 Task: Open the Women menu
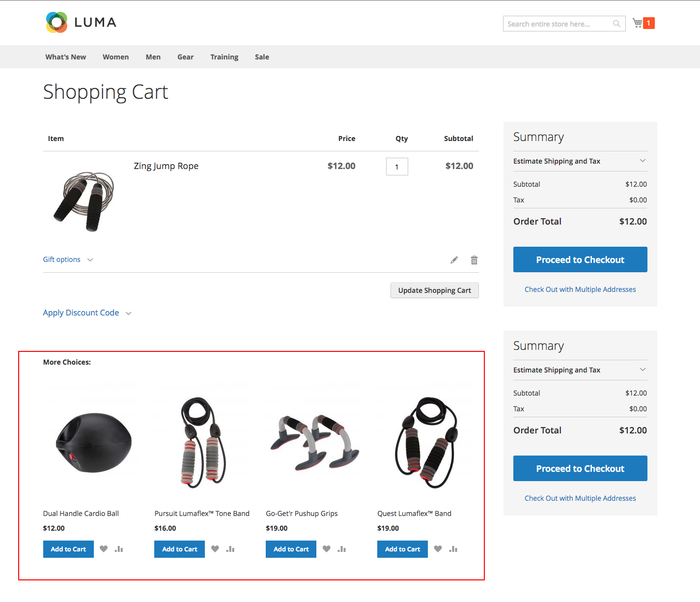point(115,57)
